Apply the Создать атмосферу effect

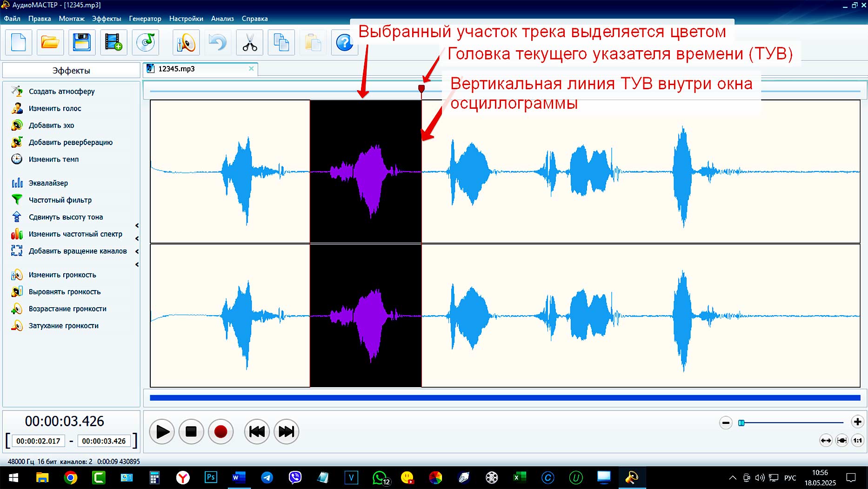pyautogui.click(x=62, y=91)
